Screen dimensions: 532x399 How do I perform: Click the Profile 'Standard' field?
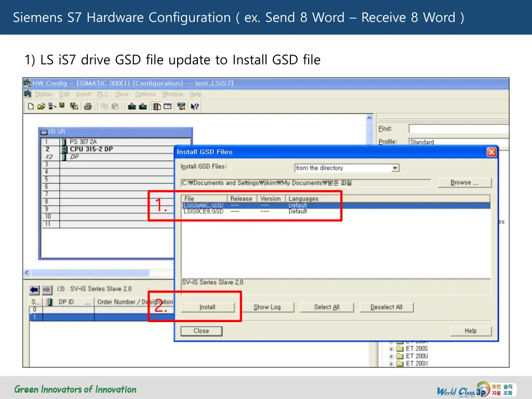coord(459,142)
